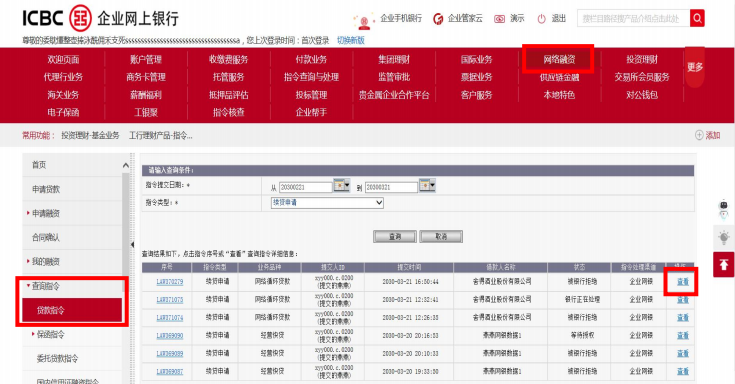
Task: Click the 状态 column header
Action: click(x=579, y=267)
